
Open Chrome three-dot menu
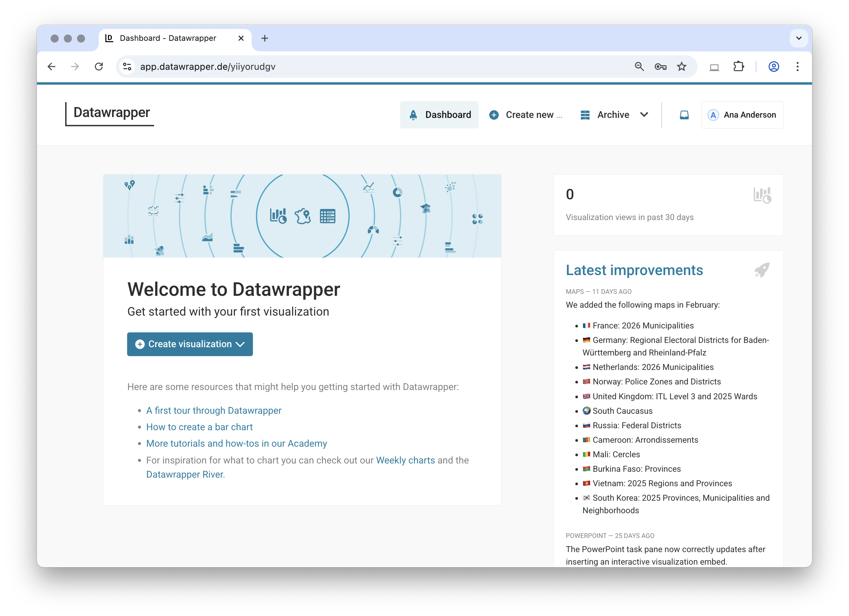tap(797, 67)
